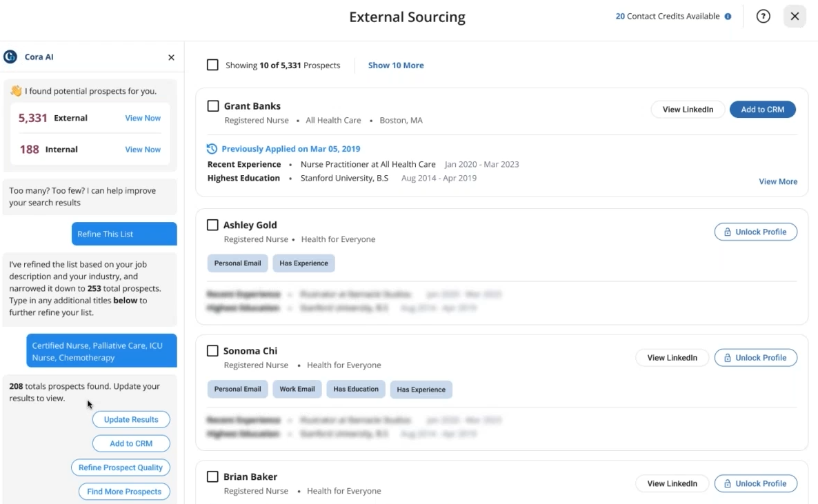
Task: Check Sonoma Chi's selection checkbox
Action: click(x=212, y=350)
